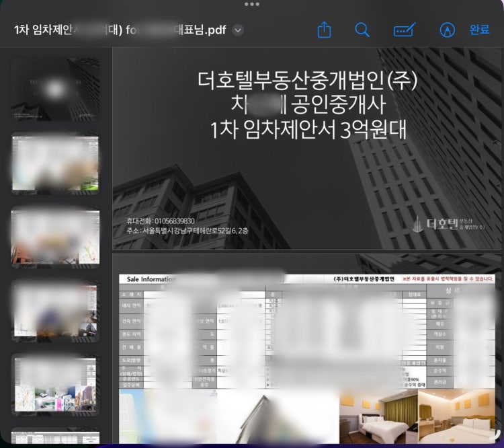504x448 pixels.
Task: Tap the PDF file title text
Action: pyautogui.click(x=120, y=30)
